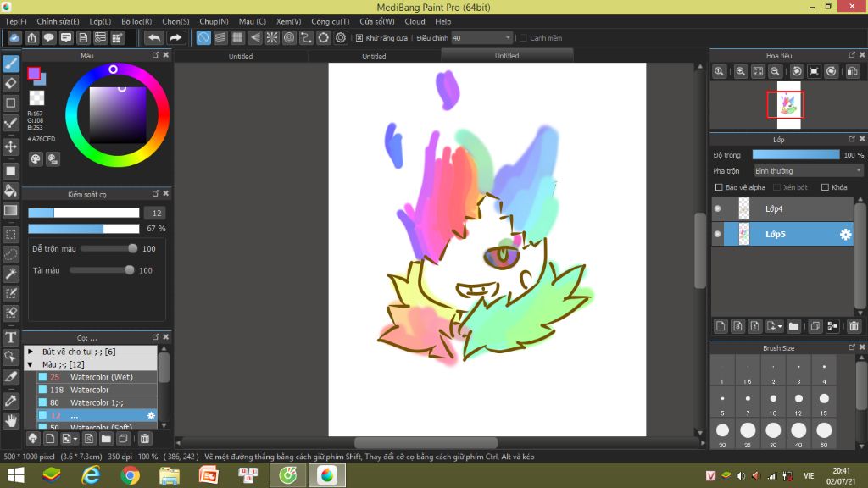Duplicate the current layer

click(x=815, y=326)
